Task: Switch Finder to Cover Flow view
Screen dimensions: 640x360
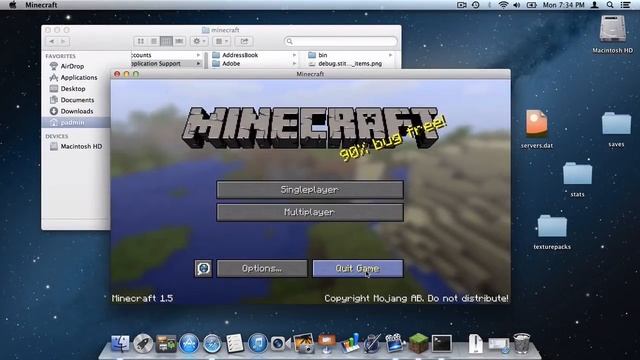Action: point(179,41)
